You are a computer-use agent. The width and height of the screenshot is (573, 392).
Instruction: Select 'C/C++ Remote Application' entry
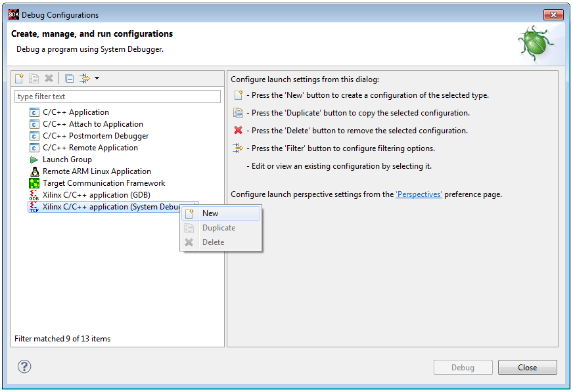pyautogui.click(x=90, y=148)
